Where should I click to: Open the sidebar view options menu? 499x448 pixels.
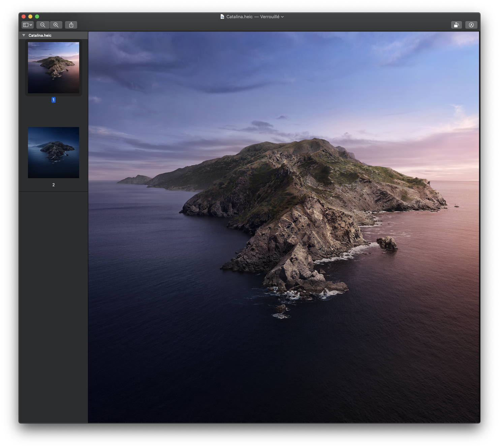27,25
